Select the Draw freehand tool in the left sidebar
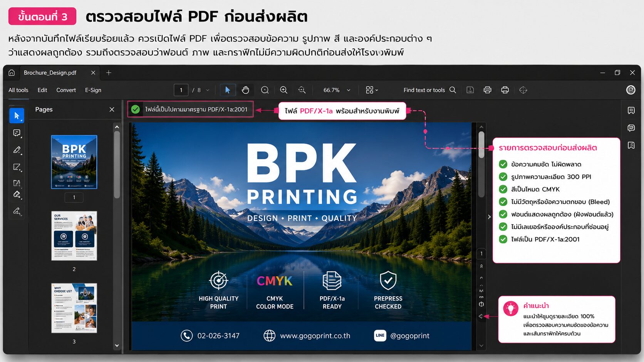This screenshot has height=362, width=644. point(17,167)
